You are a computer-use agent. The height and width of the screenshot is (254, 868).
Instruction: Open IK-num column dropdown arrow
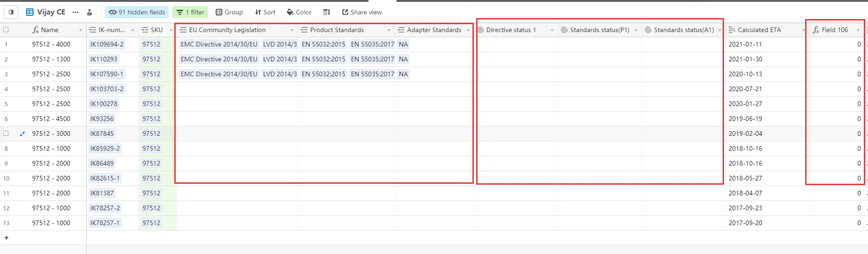point(133,30)
